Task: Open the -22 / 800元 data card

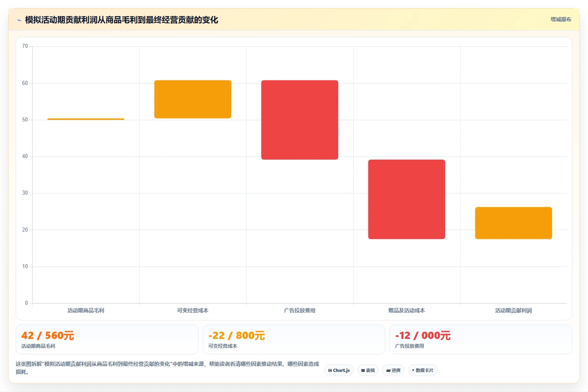Action: pos(294,339)
